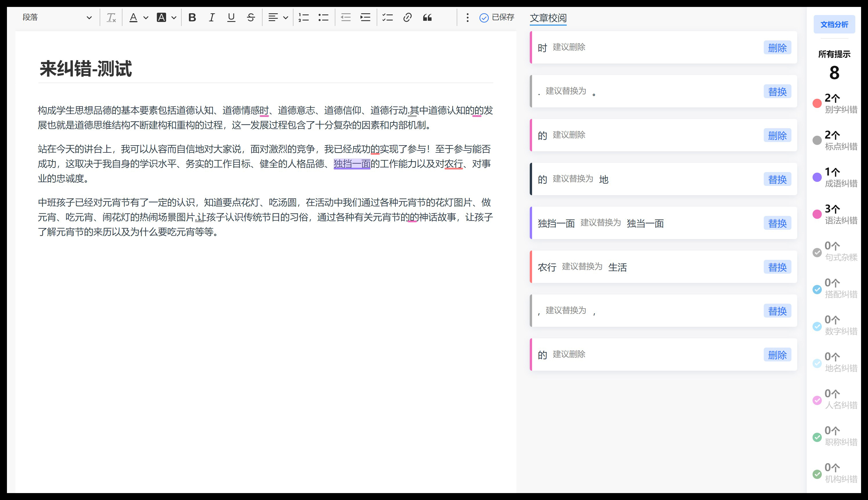This screenshot has height=500, width=868.
Task: Replace 农行 with 生活
Action: [777, 267]
